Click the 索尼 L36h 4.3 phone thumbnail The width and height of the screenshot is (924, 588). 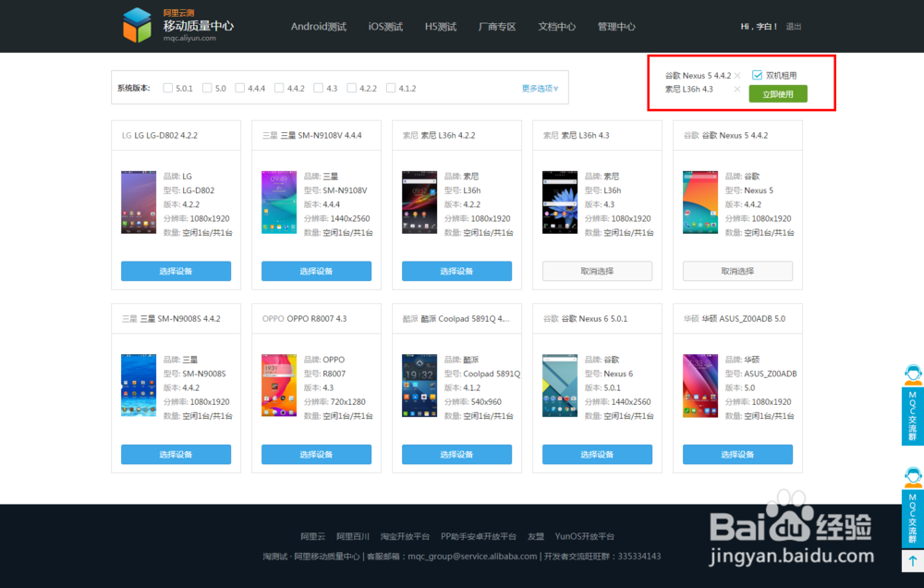click(560, 202)
